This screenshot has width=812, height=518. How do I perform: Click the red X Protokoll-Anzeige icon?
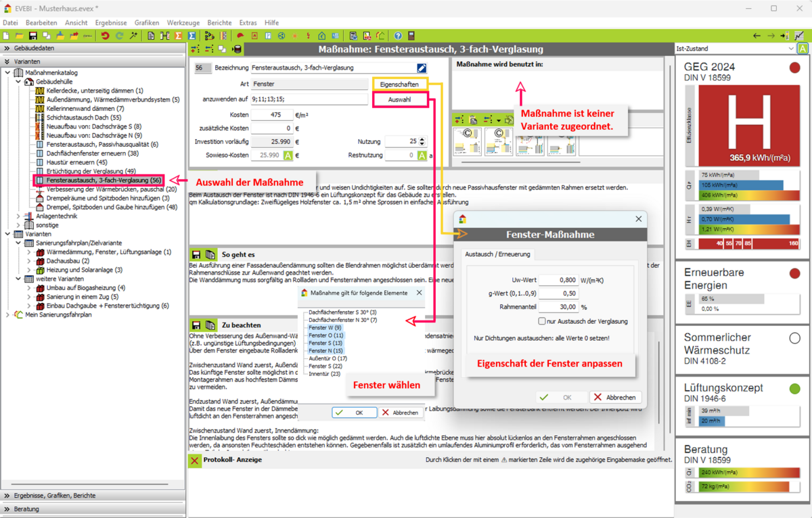pyautogui.click(x=195, y=460)
